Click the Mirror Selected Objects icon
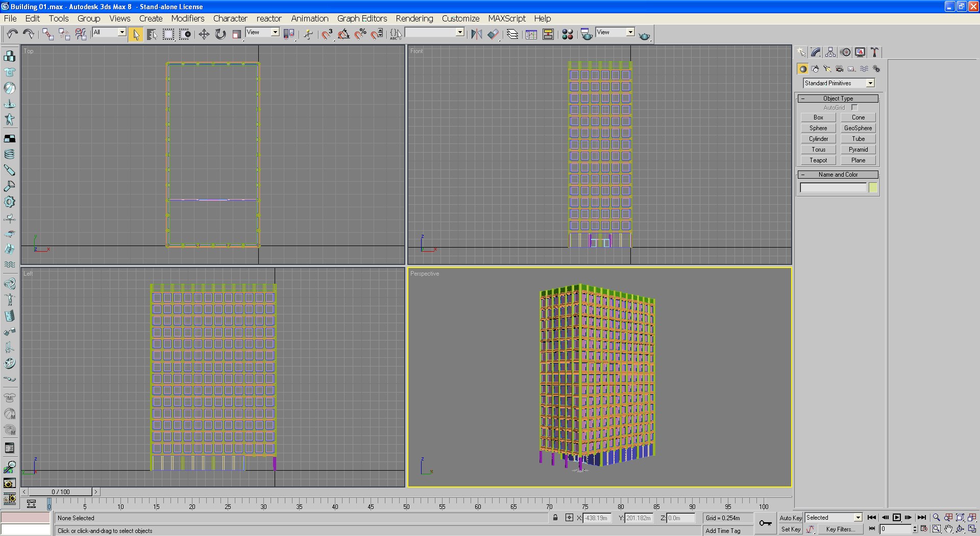The image size is (980, 536). tap(477, 34)
